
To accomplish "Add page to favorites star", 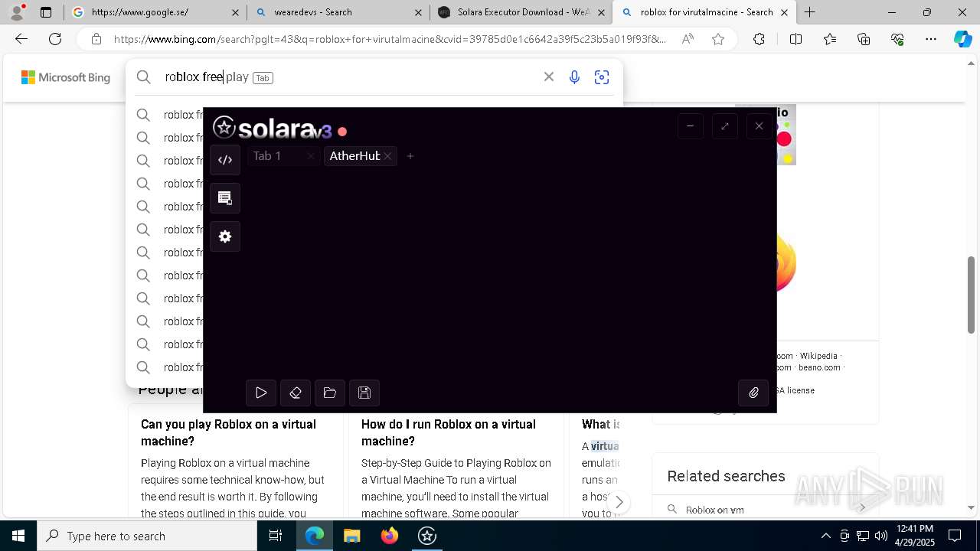I will (x=718, y=39).
